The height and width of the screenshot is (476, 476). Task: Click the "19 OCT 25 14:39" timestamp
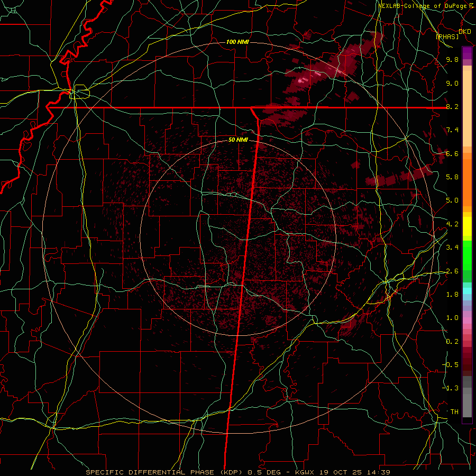[355, 472]
